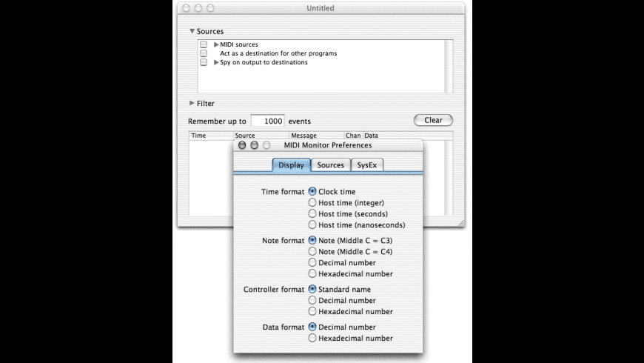Click the Chan column header
644x363 pixels.
pyautogui.click(x=353, y=136)
